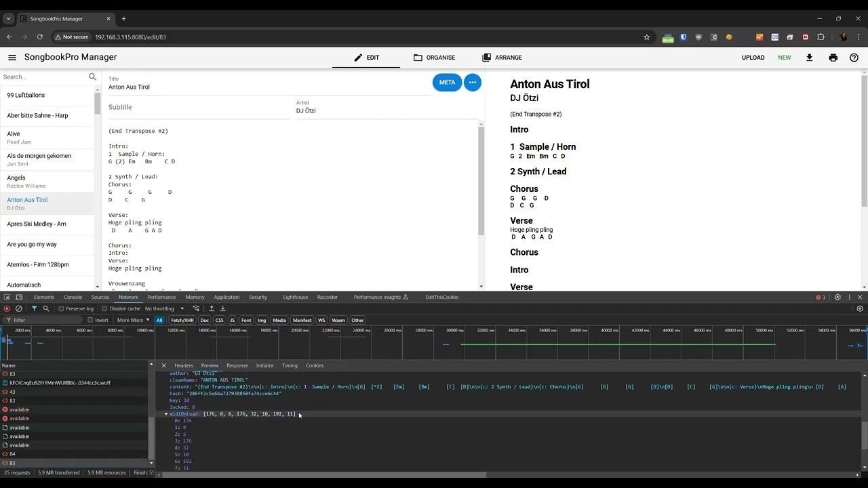Import HAR file with upload arrow
The width and height of the screenshot is (868, 488).
click(x=212, y=308)
